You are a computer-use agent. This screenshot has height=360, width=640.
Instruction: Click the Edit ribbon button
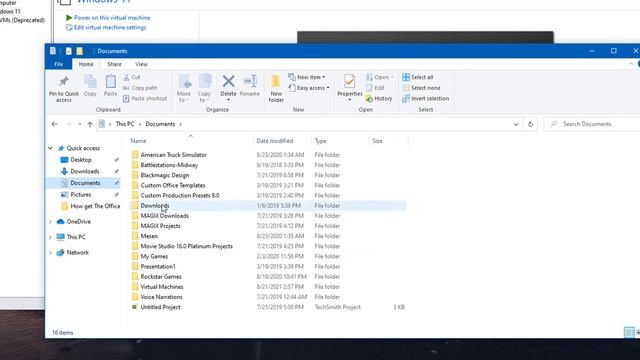(375, 88)
